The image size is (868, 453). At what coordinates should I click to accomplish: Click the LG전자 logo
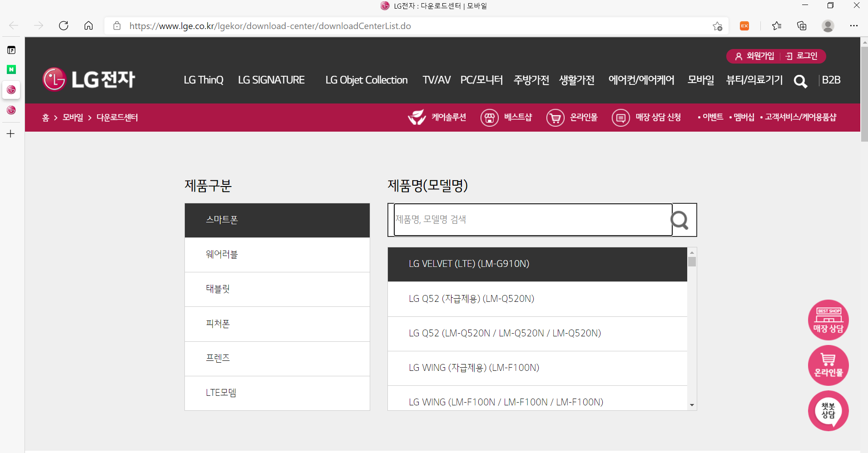pos(89,79)
